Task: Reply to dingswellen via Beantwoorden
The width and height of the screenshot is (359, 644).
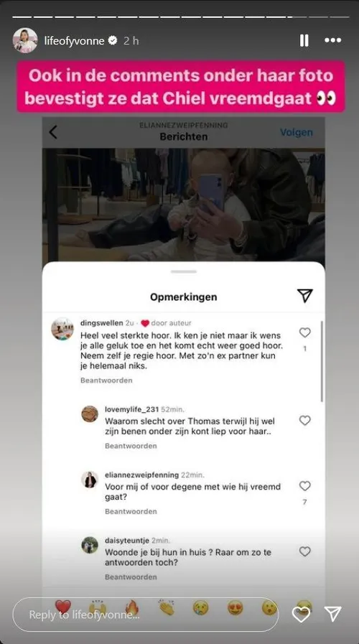Action: 106,381
